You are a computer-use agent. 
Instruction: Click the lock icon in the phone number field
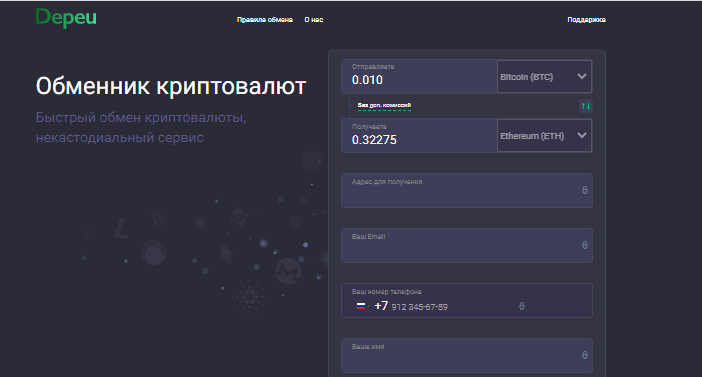[x=522, y=306]
